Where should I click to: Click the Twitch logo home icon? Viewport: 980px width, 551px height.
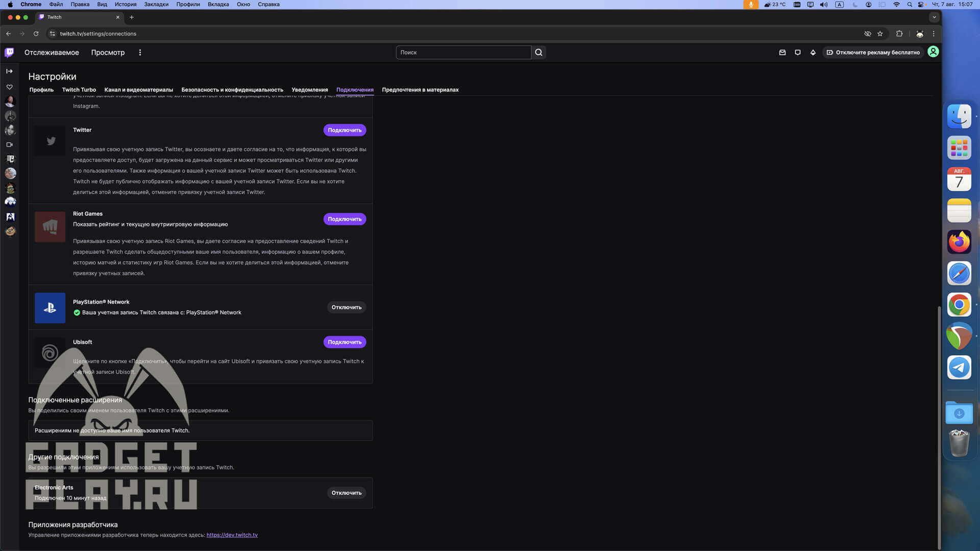[x=9, y=52]
